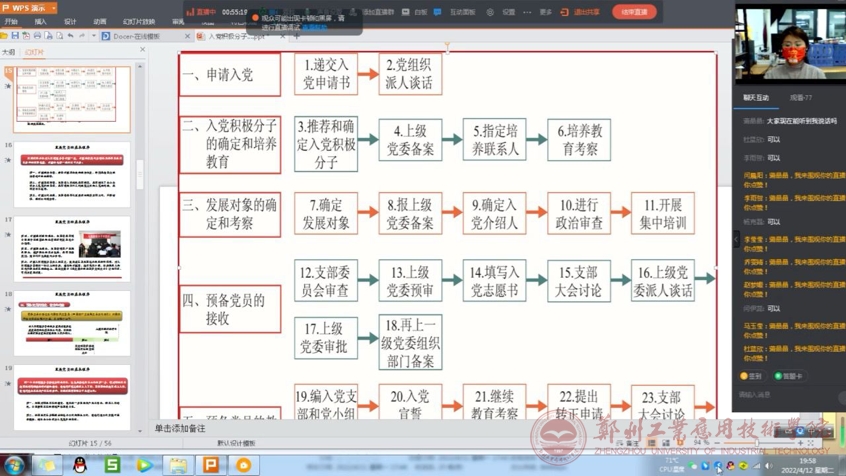Screen dimensions: 846x476
Task: Click the red end livestream button (结束直播)
Action: click(634, 12)
